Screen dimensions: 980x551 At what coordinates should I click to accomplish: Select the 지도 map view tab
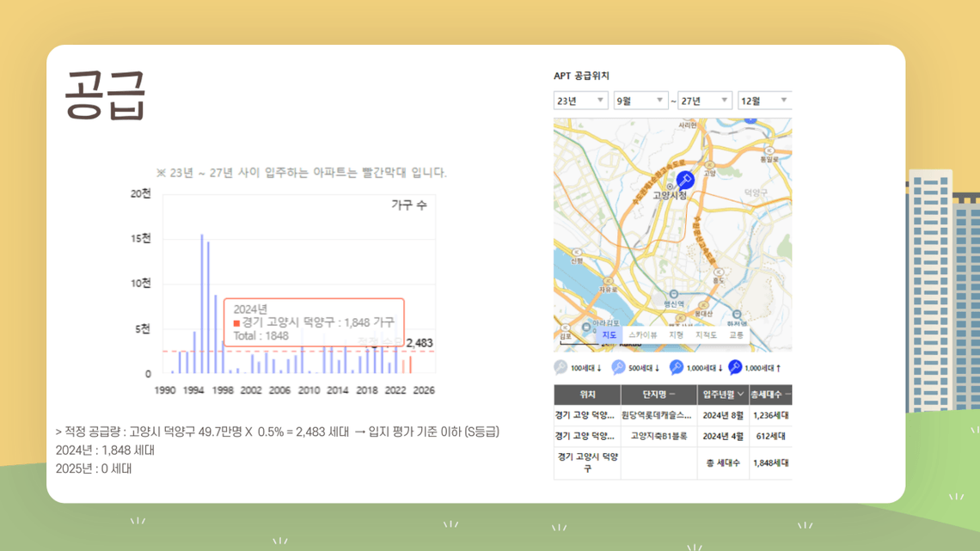(x=609, y=335)
